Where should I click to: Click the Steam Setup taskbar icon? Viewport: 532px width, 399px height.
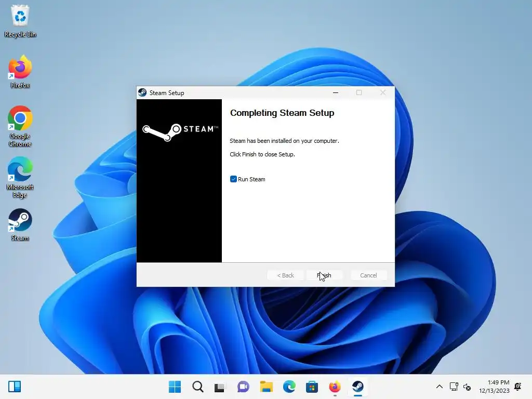357,387
